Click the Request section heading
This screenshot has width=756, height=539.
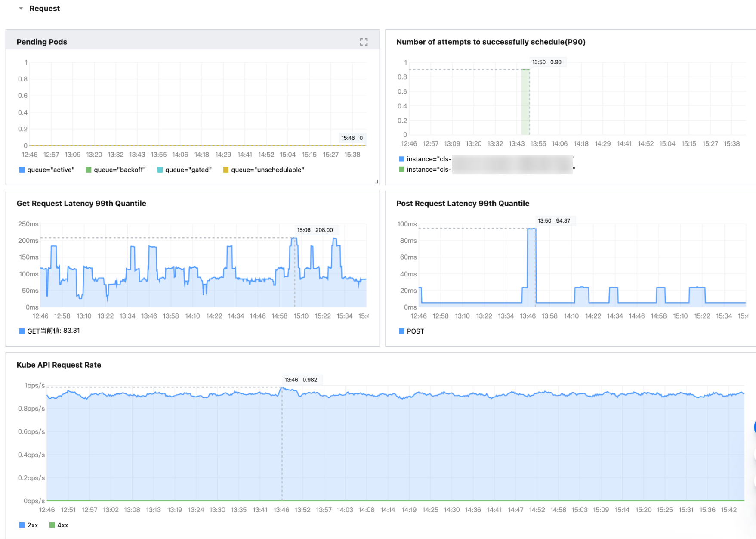[44, 9]
